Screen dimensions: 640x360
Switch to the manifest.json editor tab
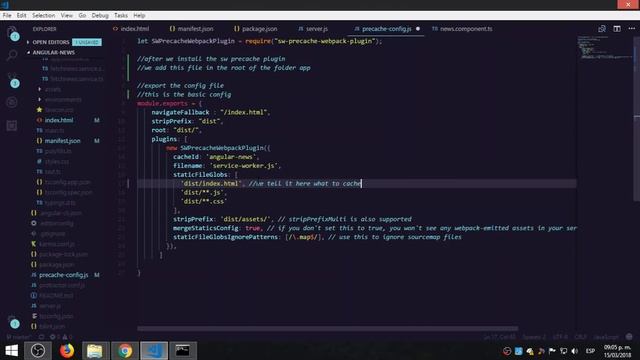(x=192, y=29)
